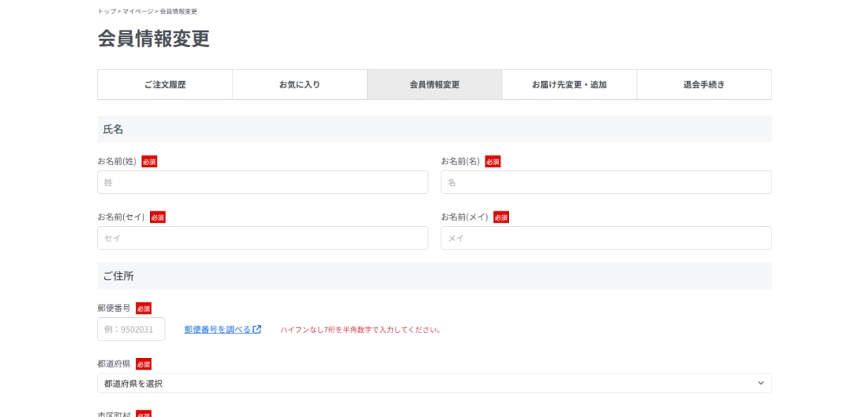Click the 必須 badge next to お名前(メイ)
Viewport: 868px width, 417px height.
pos(501,217)
